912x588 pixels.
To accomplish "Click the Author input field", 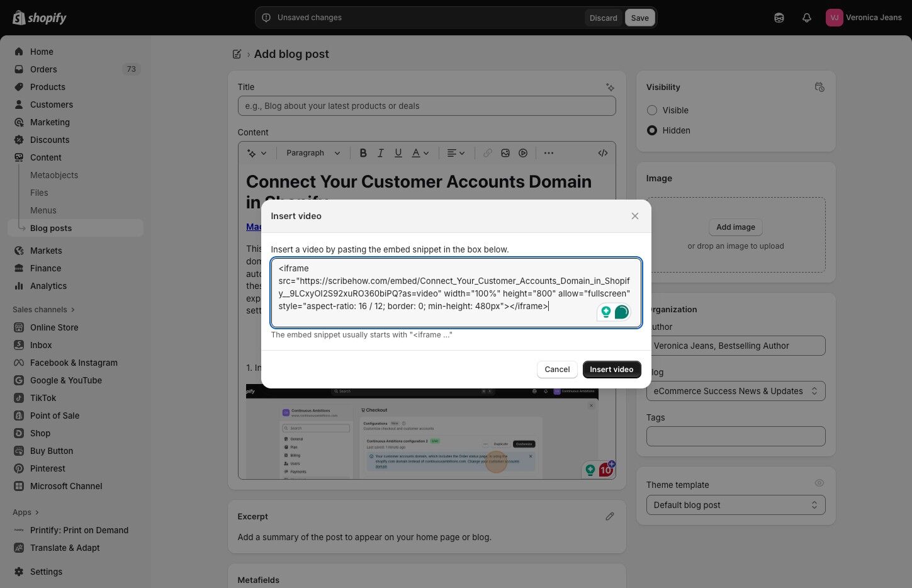I will click(736, 346).
